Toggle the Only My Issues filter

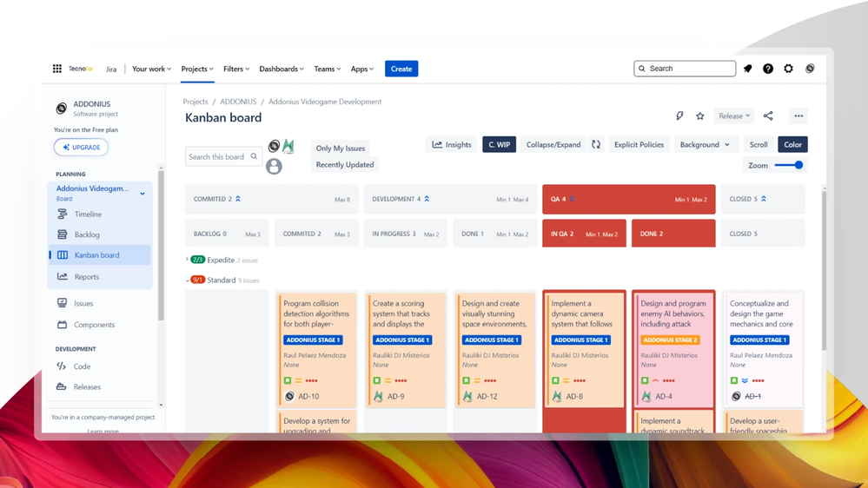pos(341,148)
